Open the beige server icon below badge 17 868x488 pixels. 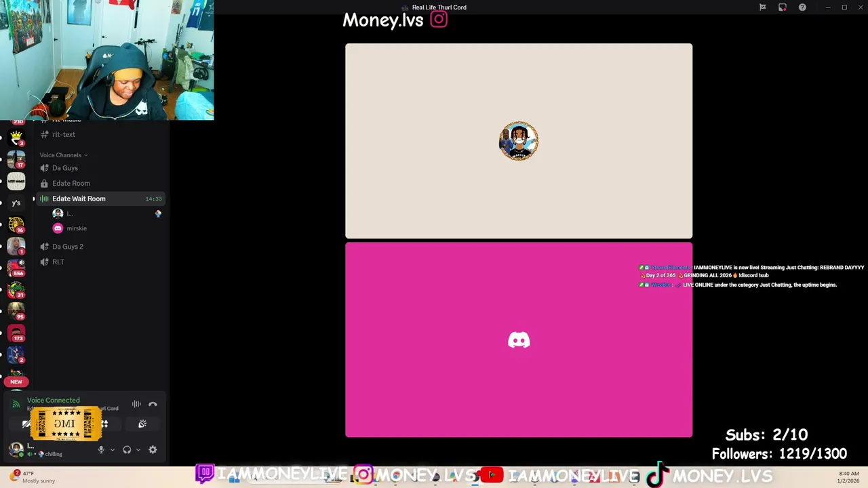click(x=16, y=181)
